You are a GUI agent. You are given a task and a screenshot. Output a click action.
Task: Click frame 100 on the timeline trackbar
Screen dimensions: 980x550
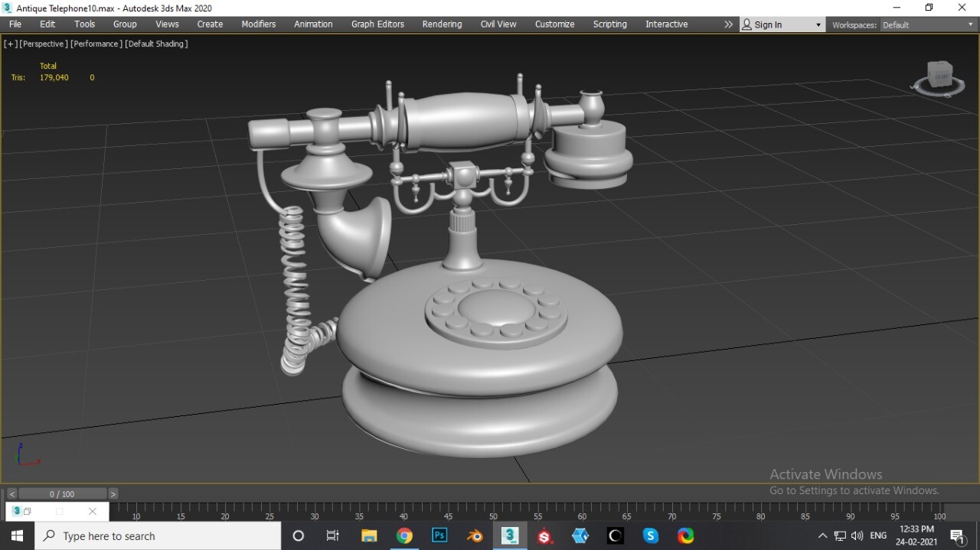(939, 516)
